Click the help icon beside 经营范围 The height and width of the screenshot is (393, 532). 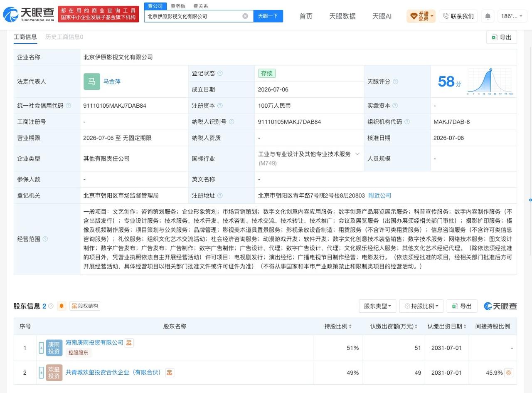[x=45, y=239]
